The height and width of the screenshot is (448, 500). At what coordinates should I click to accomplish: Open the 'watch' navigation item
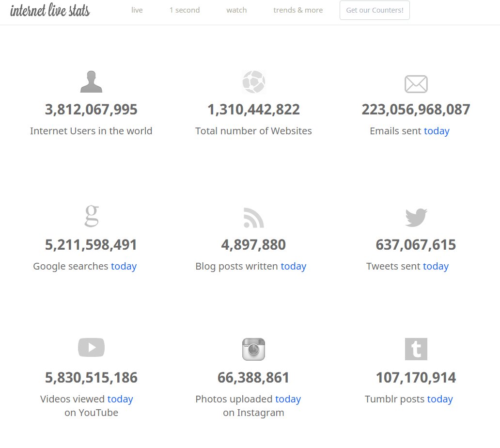(236, 10)
